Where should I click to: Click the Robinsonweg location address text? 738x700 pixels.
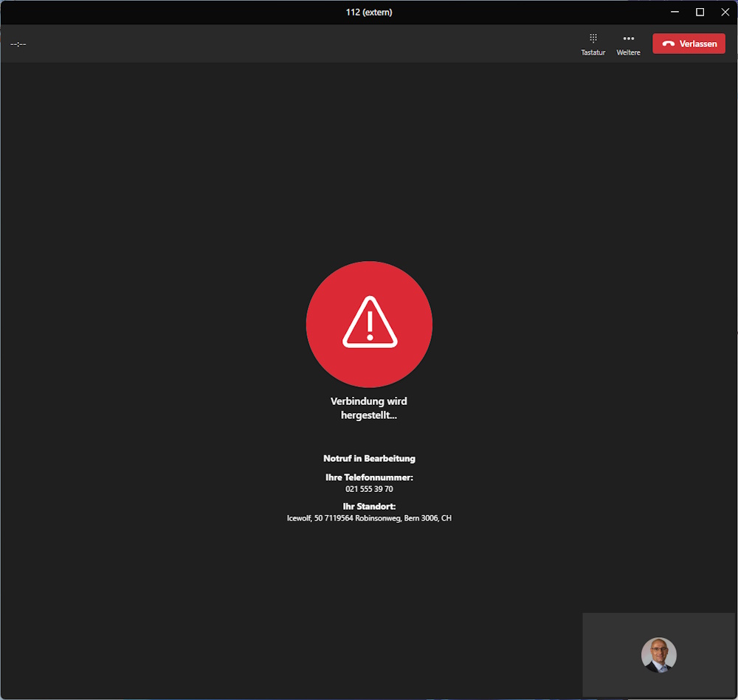pos(369,519)
